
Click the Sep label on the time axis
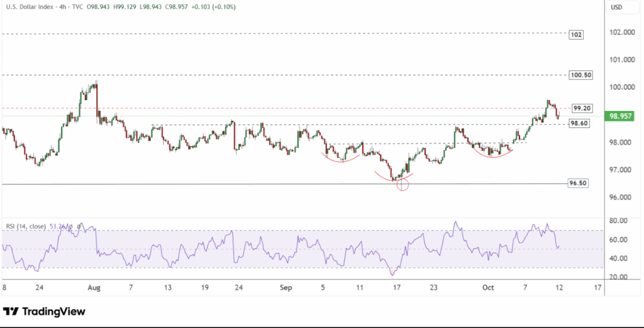point(286,287)
